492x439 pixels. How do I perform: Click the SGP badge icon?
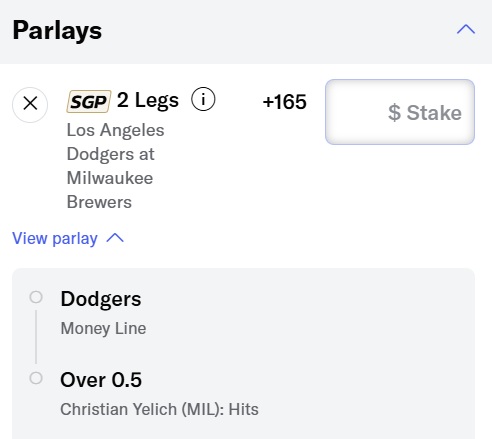pos(89,101)
